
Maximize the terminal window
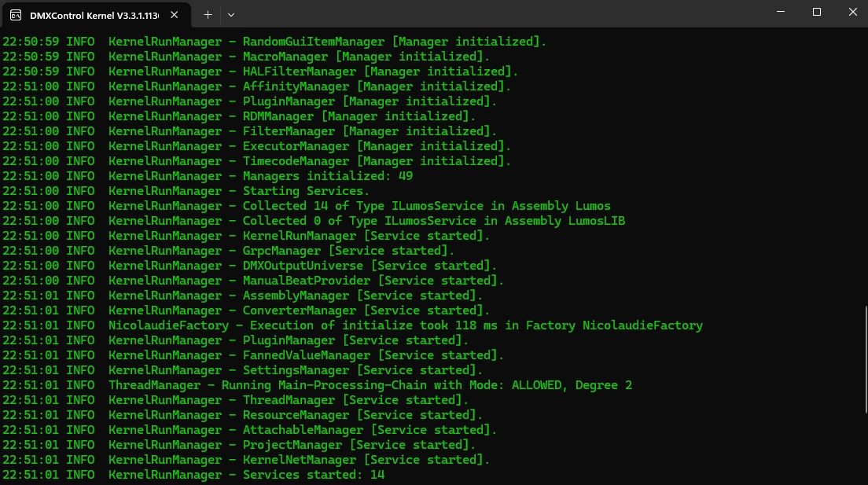(x=817, y=12)
